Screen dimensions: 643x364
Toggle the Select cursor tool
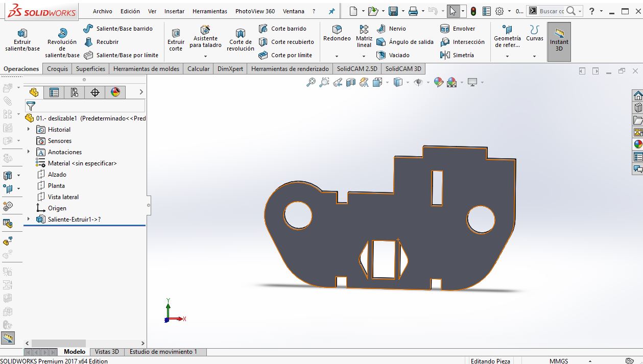(x=453, y=11)
